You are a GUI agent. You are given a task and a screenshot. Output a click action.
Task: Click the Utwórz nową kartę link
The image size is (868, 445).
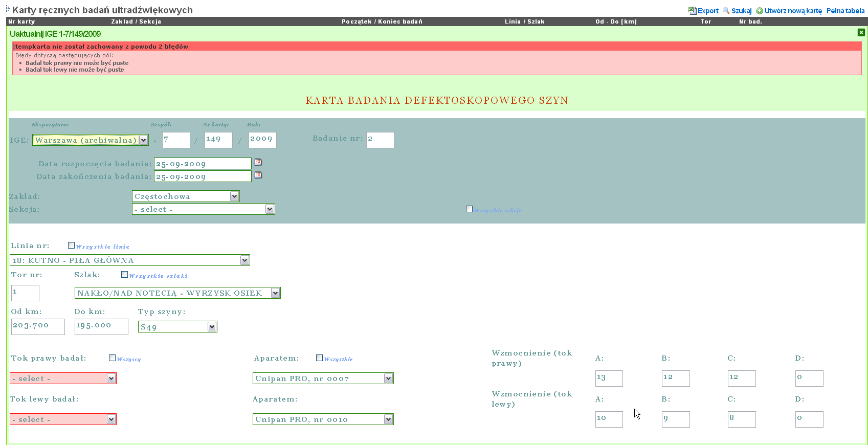pyautogui.click(x=793, y=11)
